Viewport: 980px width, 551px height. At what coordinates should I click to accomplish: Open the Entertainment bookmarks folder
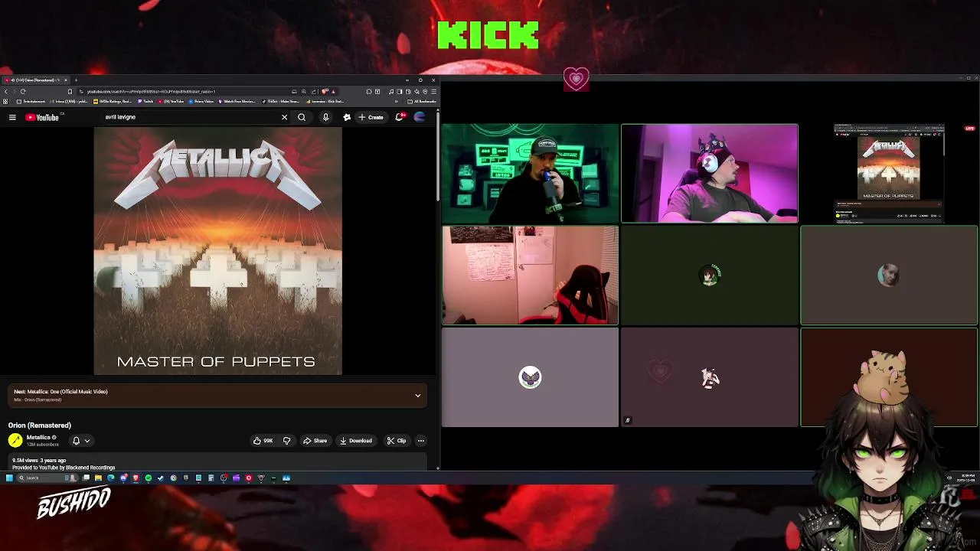tap(29, 101)
